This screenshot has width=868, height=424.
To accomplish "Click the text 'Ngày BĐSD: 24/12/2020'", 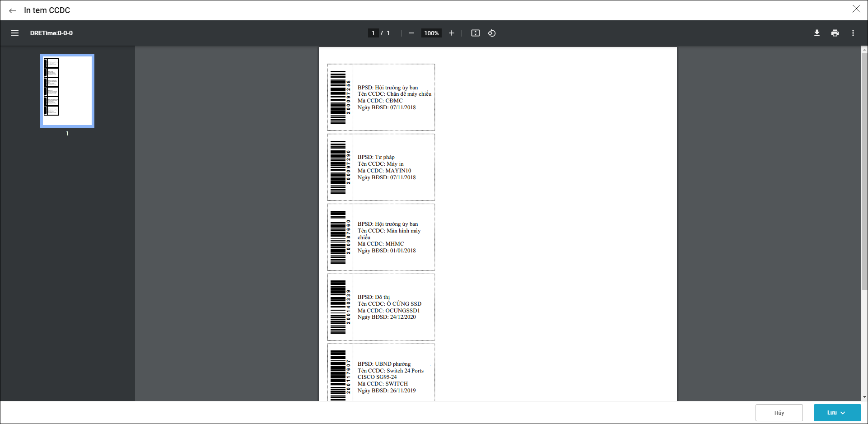I will point(387,317).
